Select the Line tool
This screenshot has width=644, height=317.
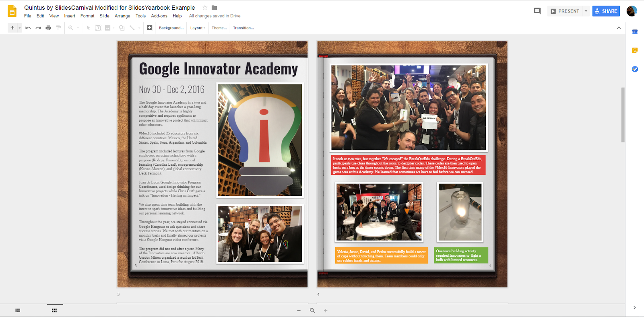[x=132, y=28]
